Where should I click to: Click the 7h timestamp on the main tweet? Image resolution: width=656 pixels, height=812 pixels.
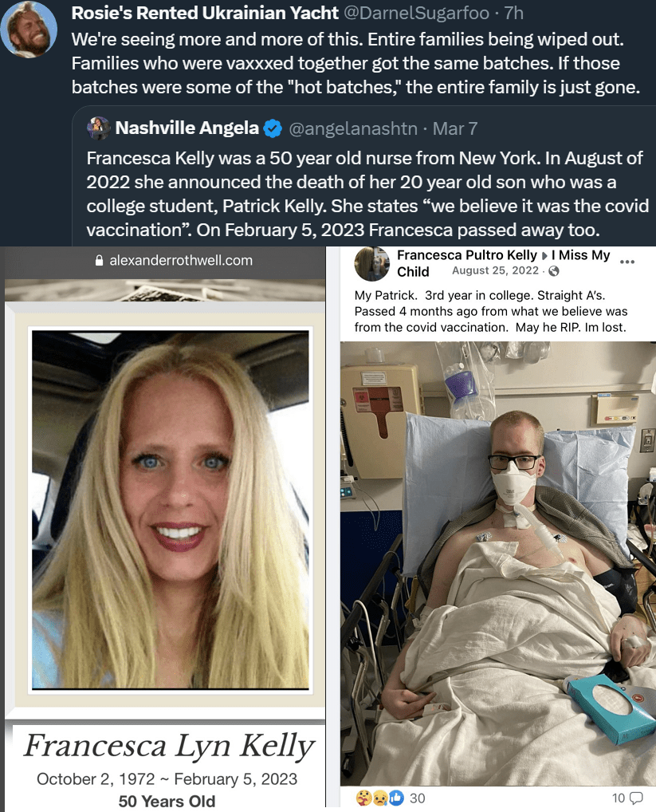514,13
